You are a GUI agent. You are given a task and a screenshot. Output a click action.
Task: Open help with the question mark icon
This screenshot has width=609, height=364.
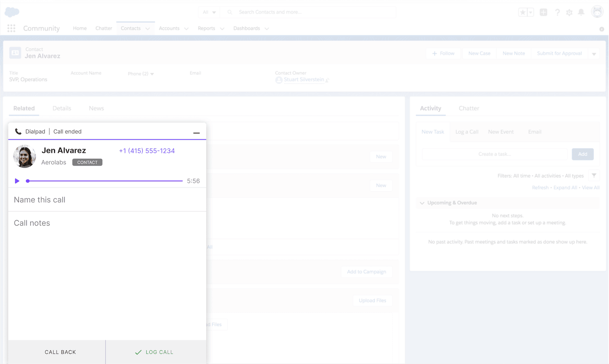557,13
